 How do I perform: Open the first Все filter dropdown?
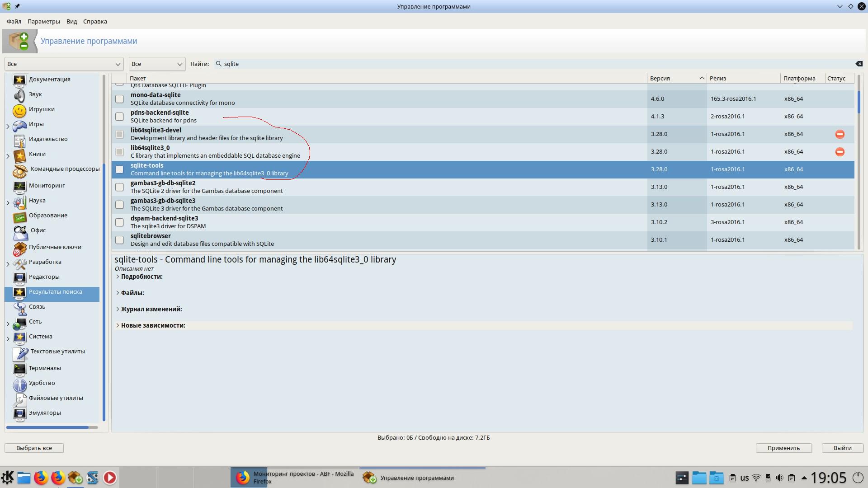point(64,64)
